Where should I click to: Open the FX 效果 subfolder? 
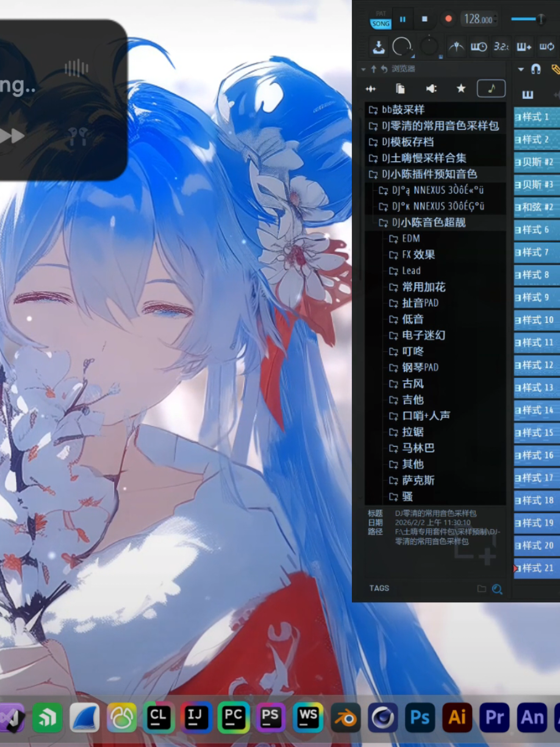(x=412, y=255)
